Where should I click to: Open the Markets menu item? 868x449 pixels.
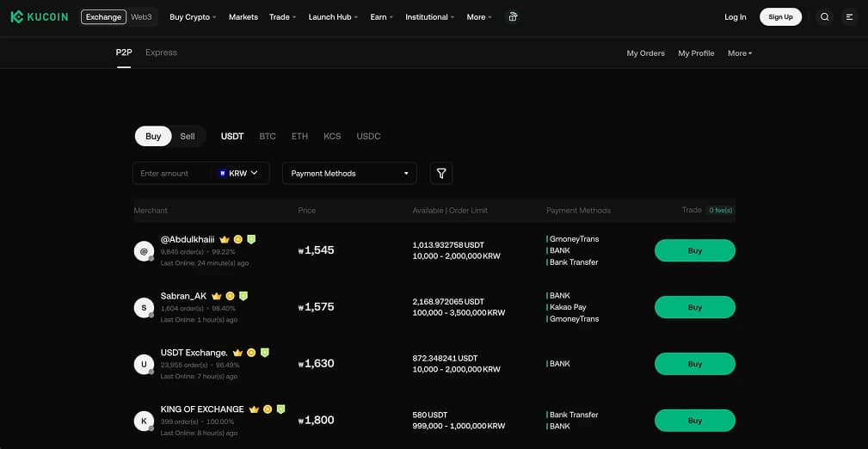(x=243, y=17)
